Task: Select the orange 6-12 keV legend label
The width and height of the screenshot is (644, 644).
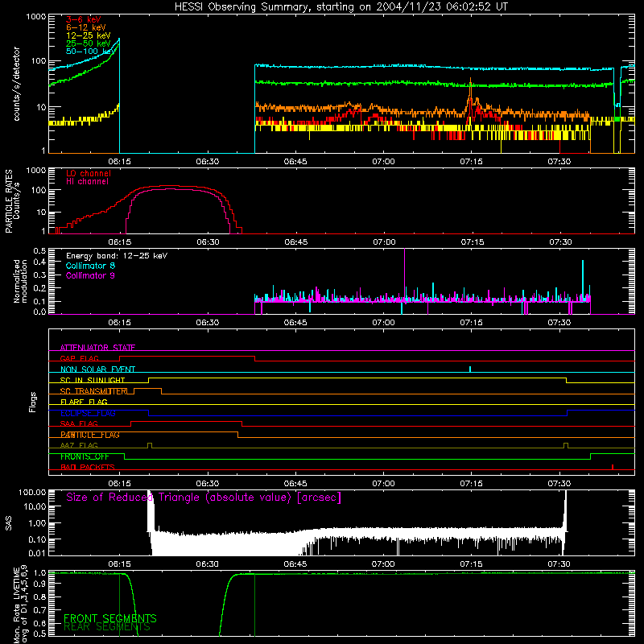Action: [x=86, y=27]
